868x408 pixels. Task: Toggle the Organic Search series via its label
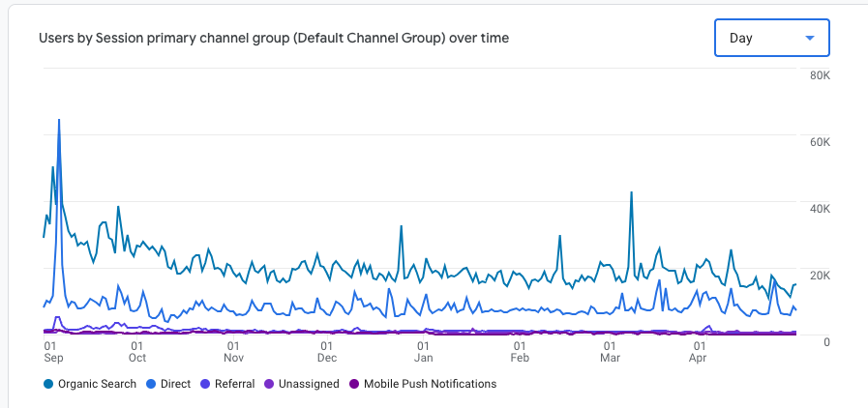pyautogui.click(x=97, y=384)
